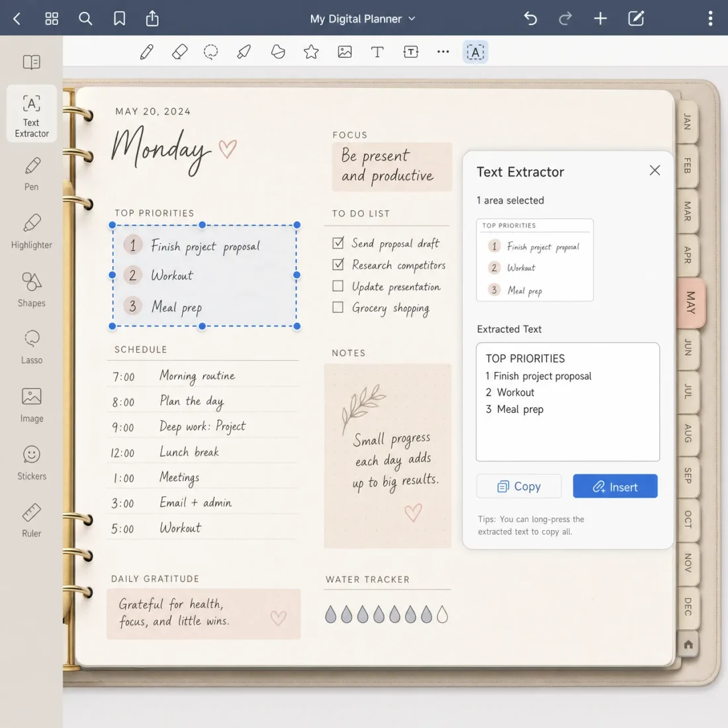The width and height of the screenshot is (728, 728).
Task: Click the 'Be present and productive' focus box
Action: coord(391,167)
